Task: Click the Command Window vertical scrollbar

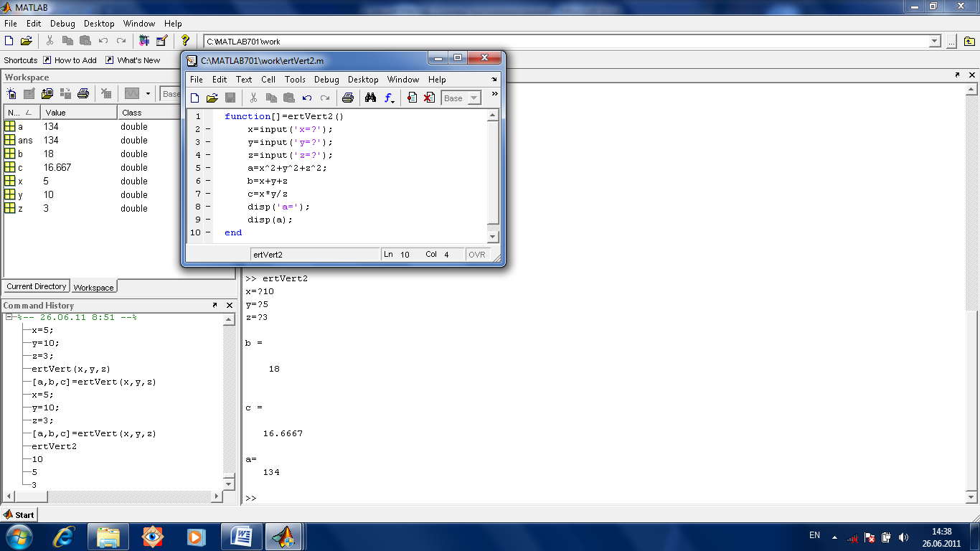Action: click(971, 293)
